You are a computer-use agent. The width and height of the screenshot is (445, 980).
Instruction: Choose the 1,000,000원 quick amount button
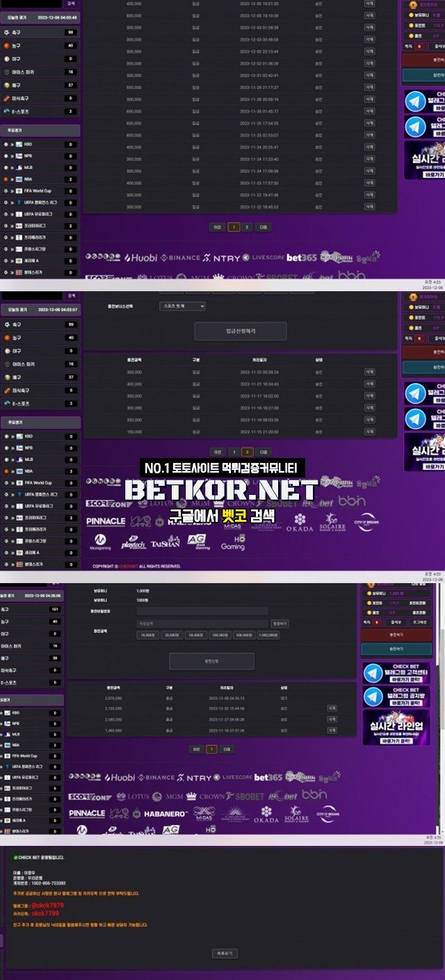point(268,635)
